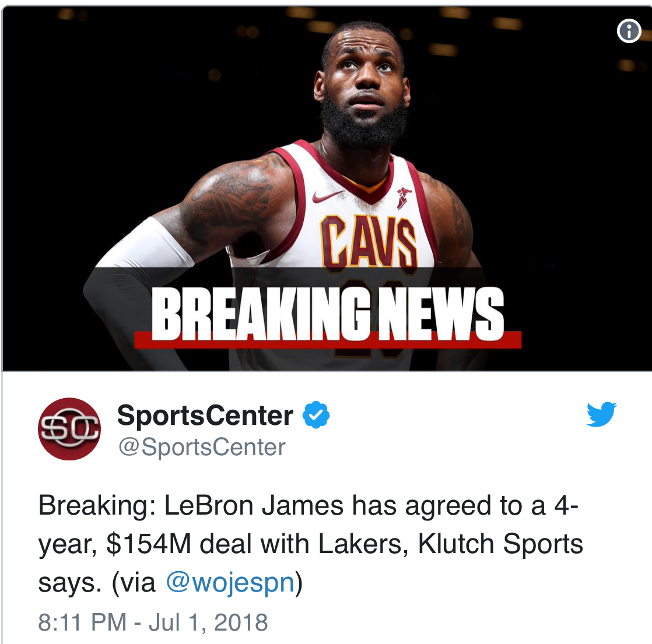Open the 8:11 PM - Jul 1, 2018 timestamp
This screenshot has height=644, width=652.
point(153,622)
